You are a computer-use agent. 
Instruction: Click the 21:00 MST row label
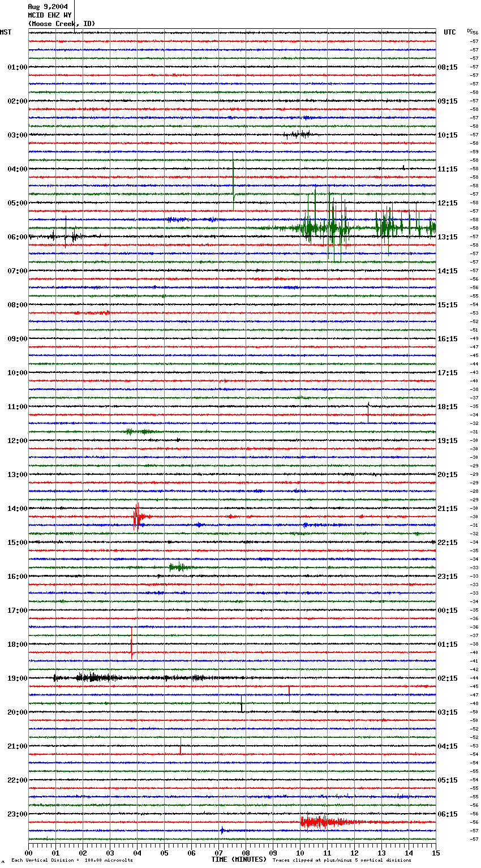[x=17, y=746]
